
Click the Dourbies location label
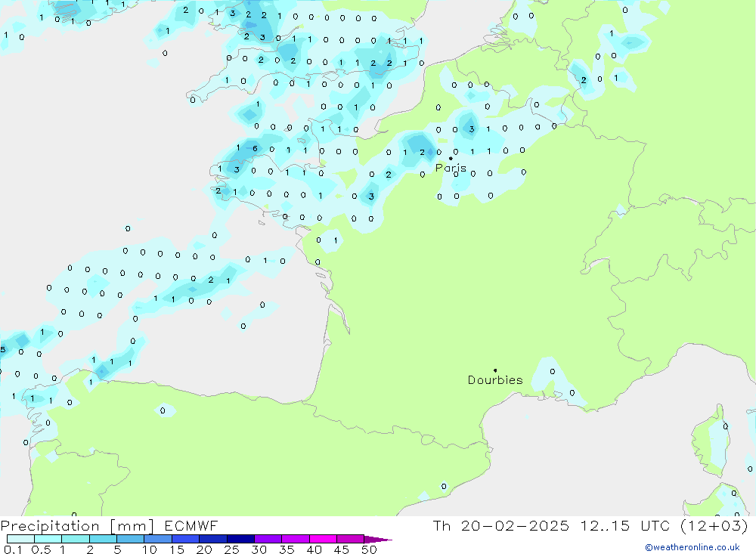click(495, 380)
